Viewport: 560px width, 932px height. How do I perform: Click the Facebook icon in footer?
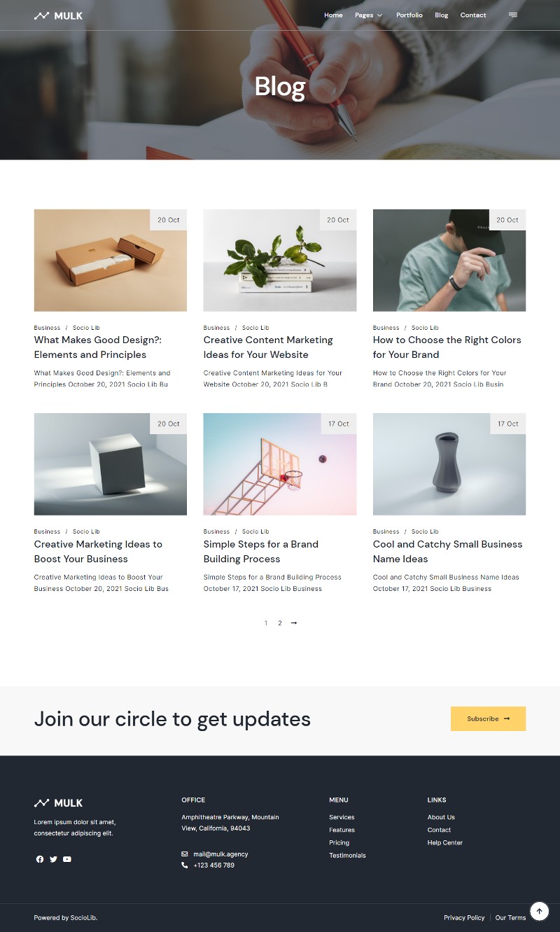(40, 859)
